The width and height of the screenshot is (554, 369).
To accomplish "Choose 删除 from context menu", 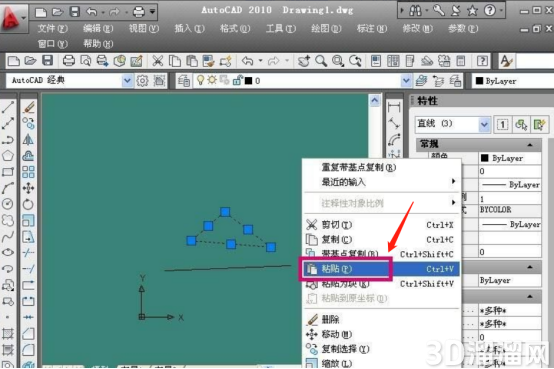I will click(x=382, y=320).
